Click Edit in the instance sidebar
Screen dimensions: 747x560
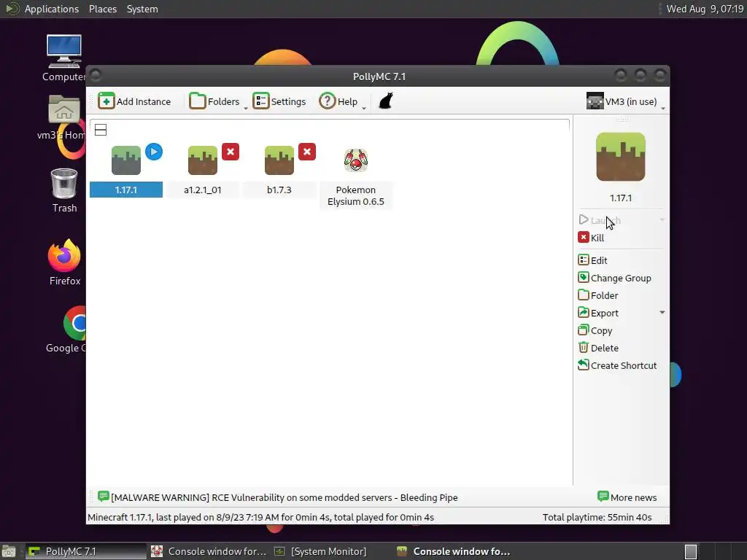pos(592,260)
